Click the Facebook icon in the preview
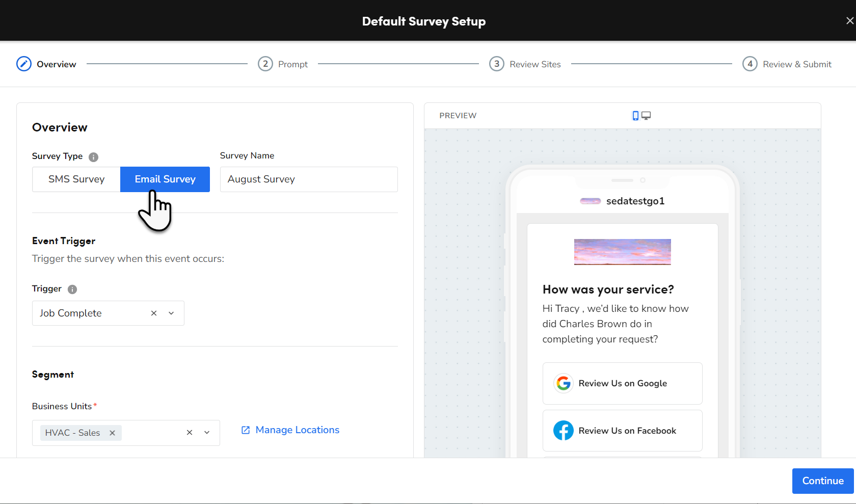This screenshot has width=856, height=504. pos(563,430)
